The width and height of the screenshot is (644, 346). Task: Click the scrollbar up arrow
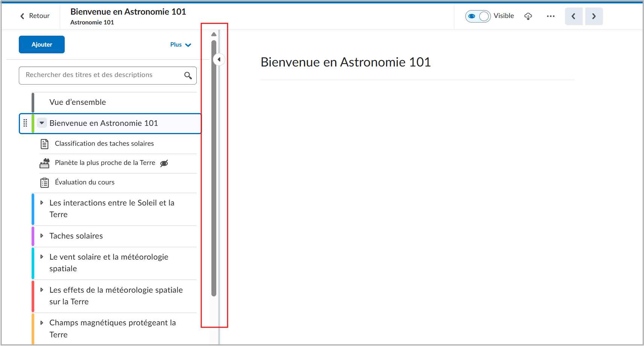214,34
